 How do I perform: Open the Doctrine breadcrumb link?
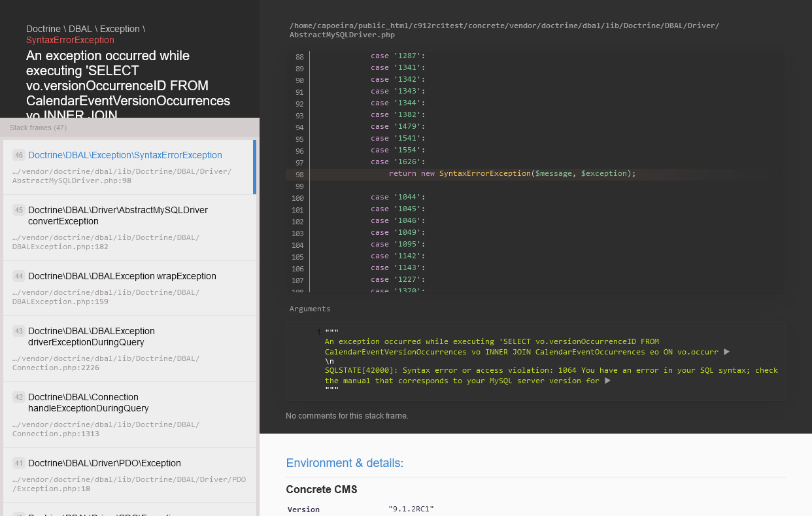[x=43, y=29]
